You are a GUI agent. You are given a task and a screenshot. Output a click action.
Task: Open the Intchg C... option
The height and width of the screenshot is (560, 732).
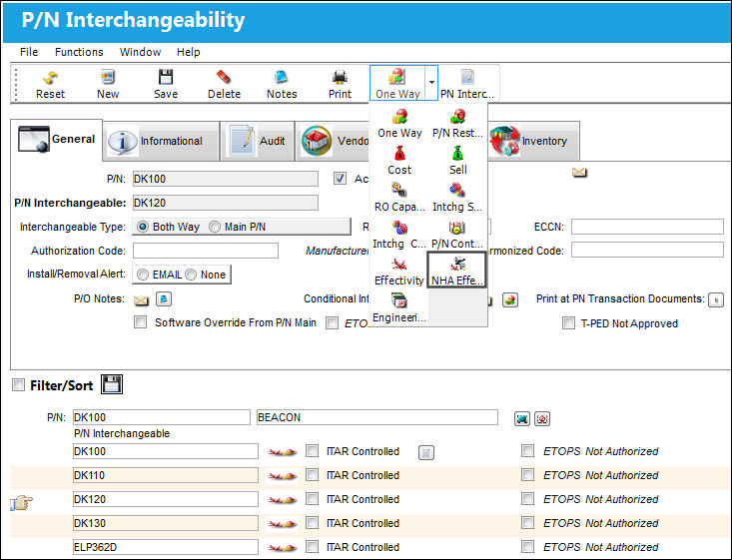[x=399, y=235]
